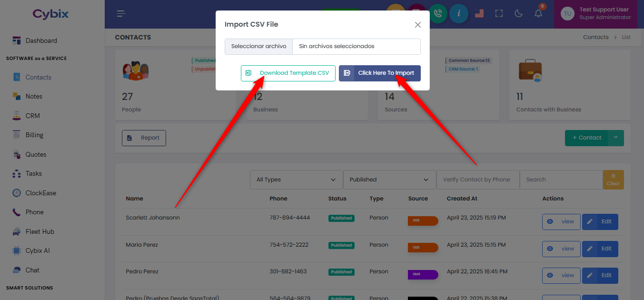Click the Phone column header
Screen dimensions: 644x300
tap(278, 199)
